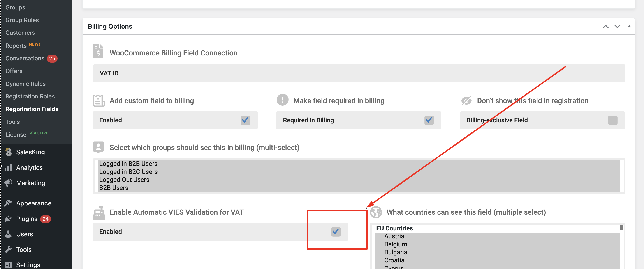Image resolution: width=644 pixels, height=269 pixels.
Task: Open Analytics via its bar chart icon
Action: pyautogui.click(x=8, y=167)
